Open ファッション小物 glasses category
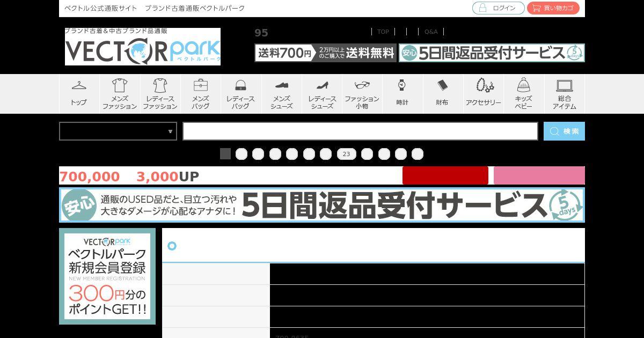This screenshot has width=644, height=338. coord(362,94)
